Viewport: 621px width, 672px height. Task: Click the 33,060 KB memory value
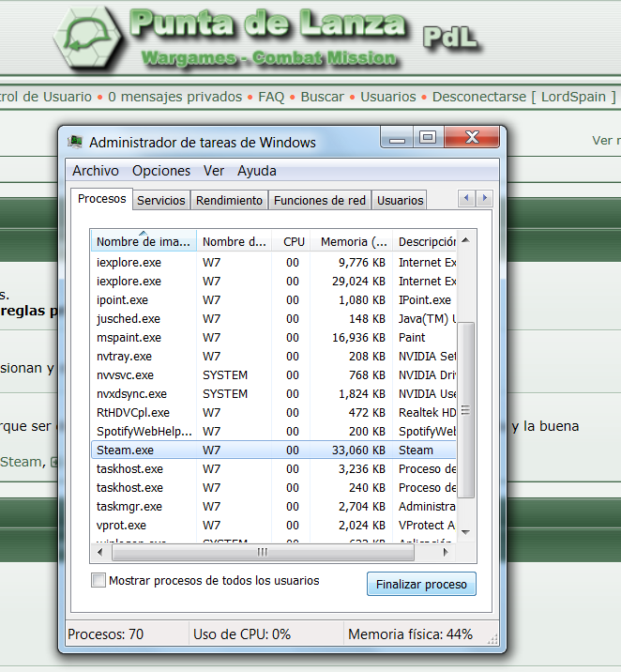(358, 450)
